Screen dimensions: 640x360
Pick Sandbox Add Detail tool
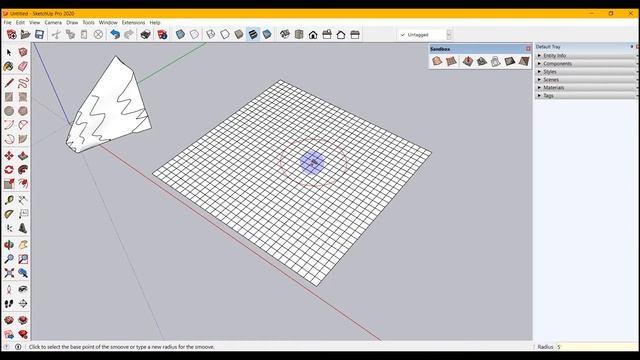(x=510, y=61)
